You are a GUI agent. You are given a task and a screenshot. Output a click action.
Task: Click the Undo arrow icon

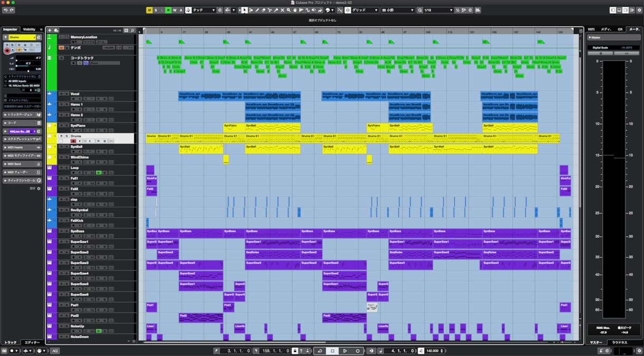click(5, 10)
